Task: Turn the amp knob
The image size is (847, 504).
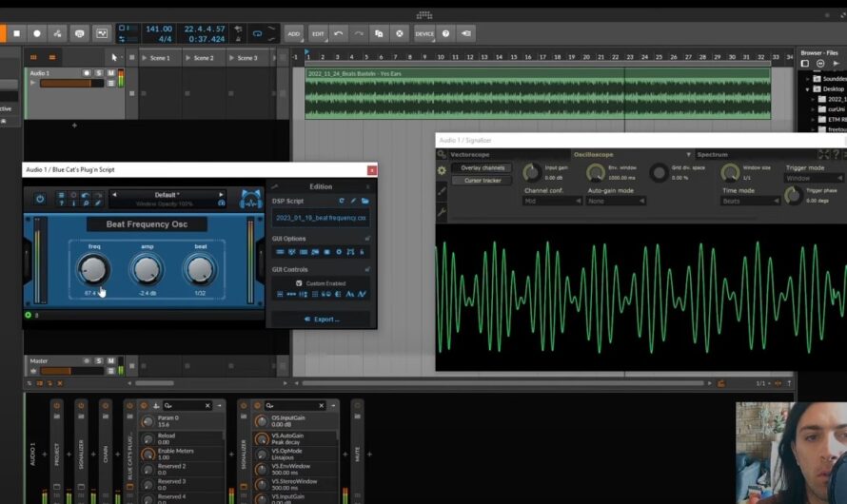Action: tap(147, 269)
